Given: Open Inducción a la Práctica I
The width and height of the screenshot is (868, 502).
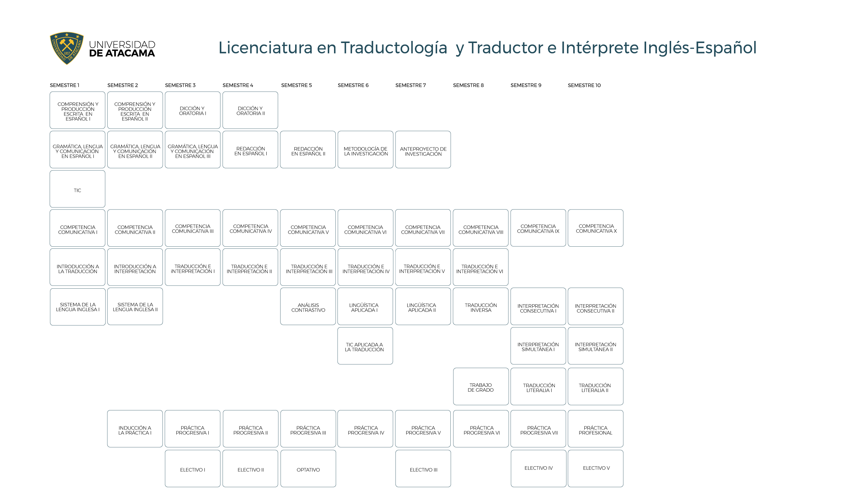Looking at the screenshot, I should tap(135, 429).
